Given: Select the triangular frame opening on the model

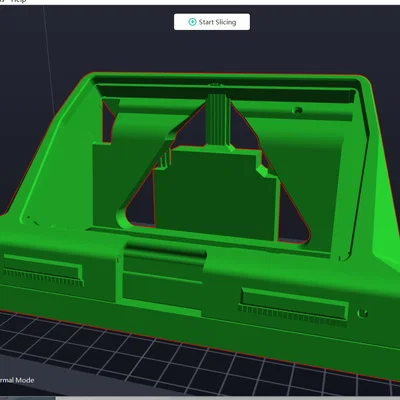Looking at the screenshot, I should (x=213, y=173).
